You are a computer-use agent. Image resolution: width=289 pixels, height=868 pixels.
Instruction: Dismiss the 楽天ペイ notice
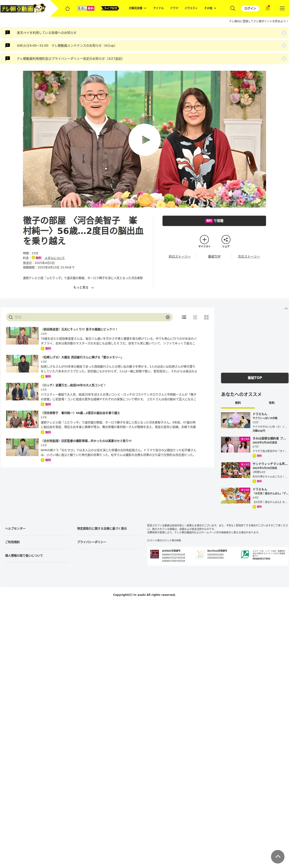[x=284, y=33]
